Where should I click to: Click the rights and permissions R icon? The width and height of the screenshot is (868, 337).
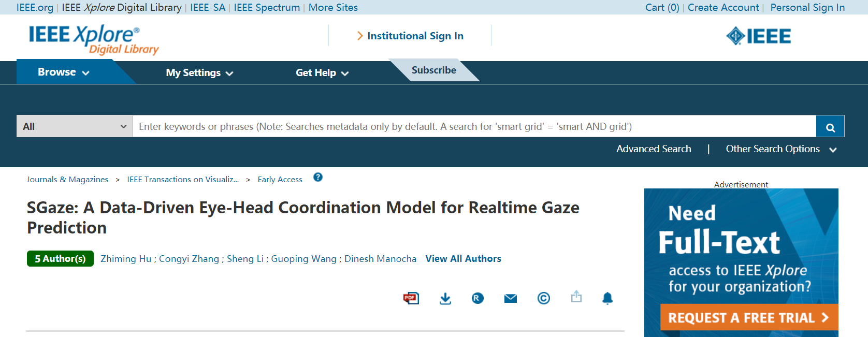(x=478, y=298)
